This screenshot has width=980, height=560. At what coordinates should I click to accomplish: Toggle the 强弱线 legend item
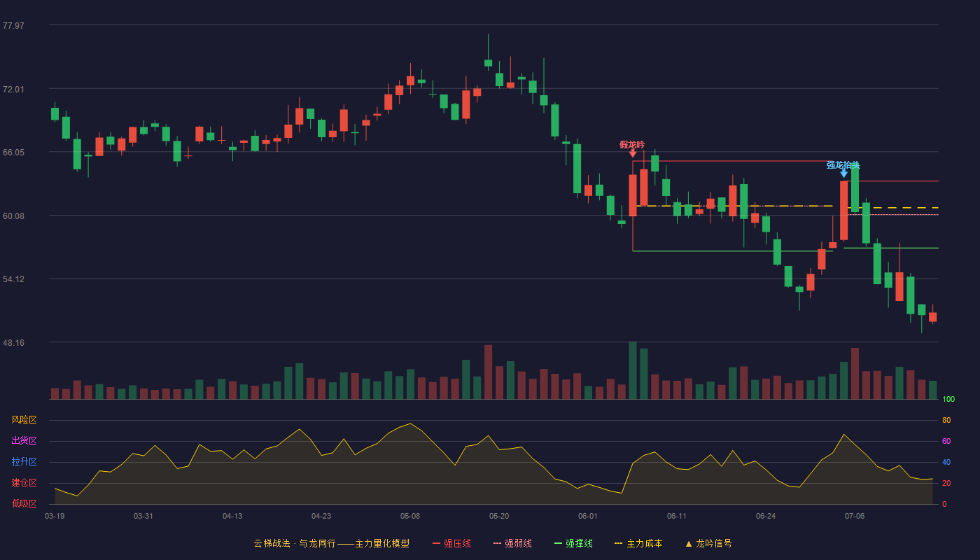[512, 543]
